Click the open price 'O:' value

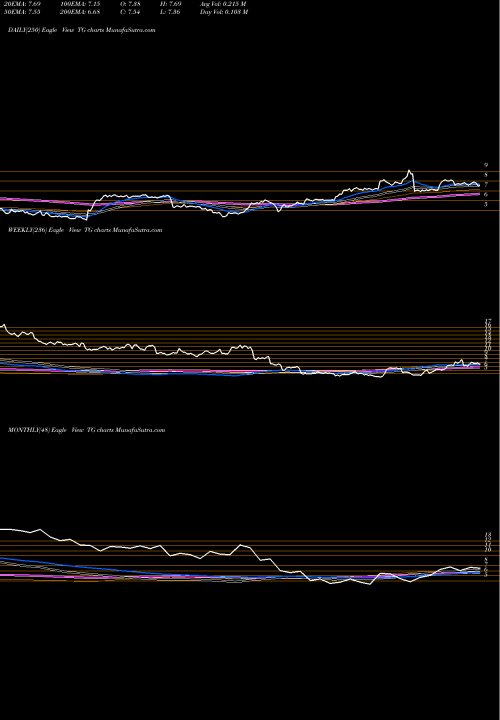(130, 4)
